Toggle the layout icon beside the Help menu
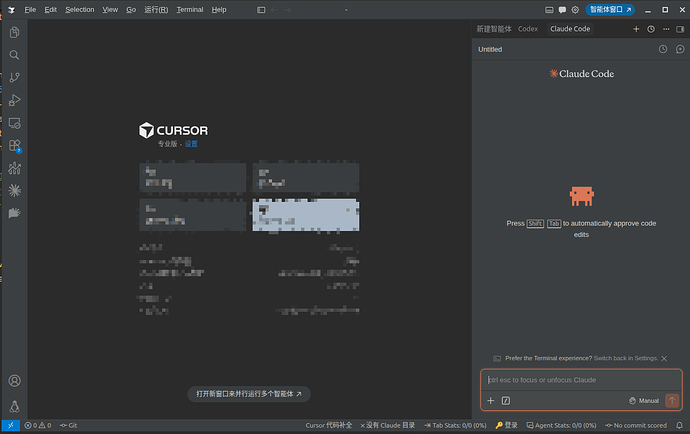The width and height of the screenshot is (690, 434). (261, 10)
